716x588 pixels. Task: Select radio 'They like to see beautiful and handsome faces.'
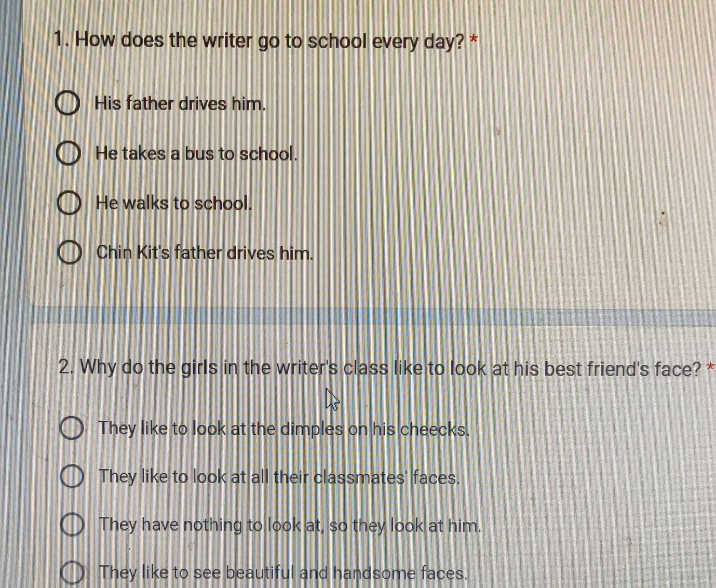point(72,573)
